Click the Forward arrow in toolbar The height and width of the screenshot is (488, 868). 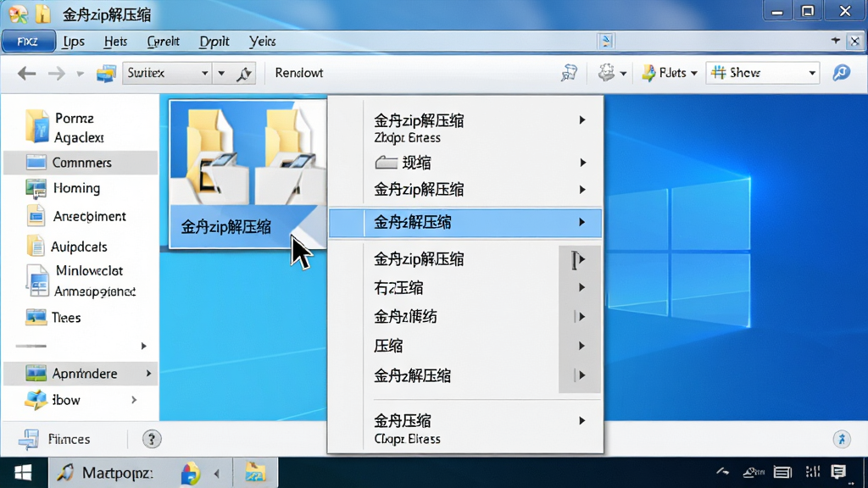pyautogui.click(x=56, y=73)
